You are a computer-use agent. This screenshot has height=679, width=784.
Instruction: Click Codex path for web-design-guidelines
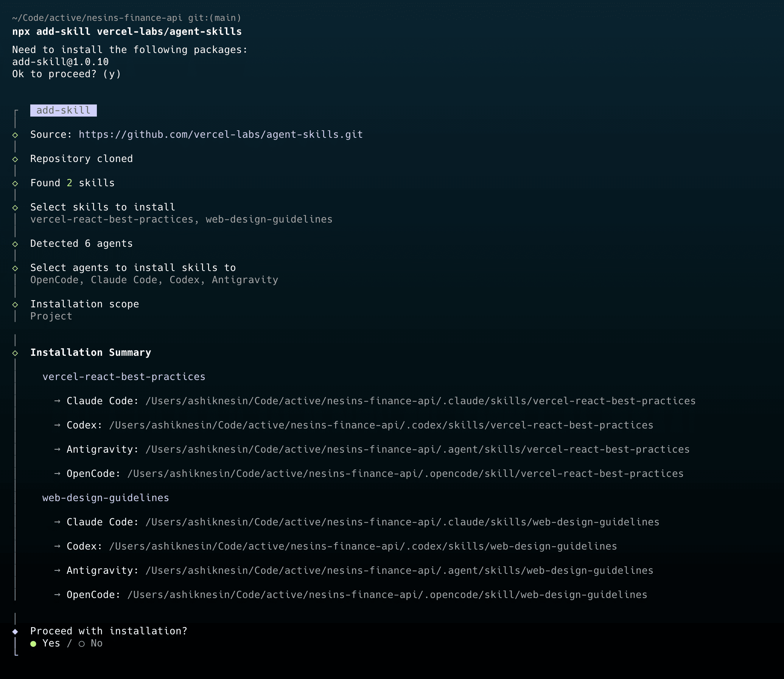(362, 547)
